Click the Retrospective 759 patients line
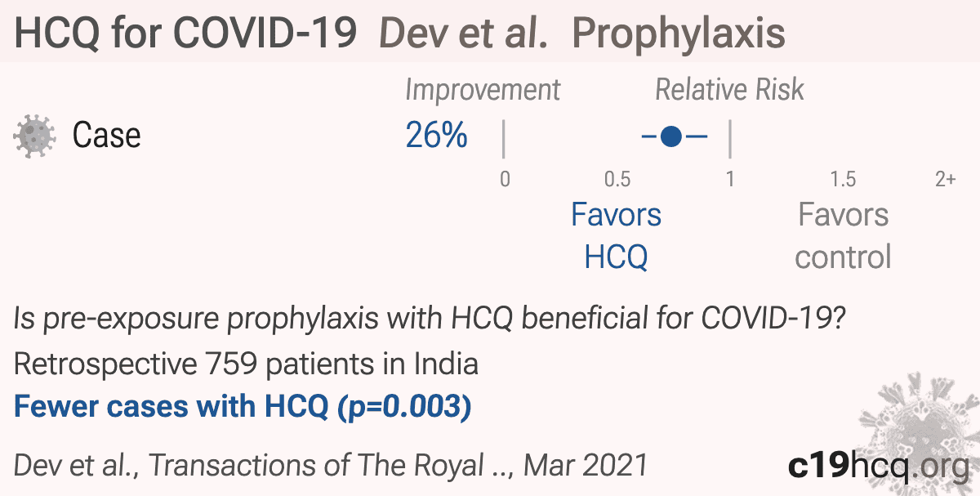 tap(246, 364)
